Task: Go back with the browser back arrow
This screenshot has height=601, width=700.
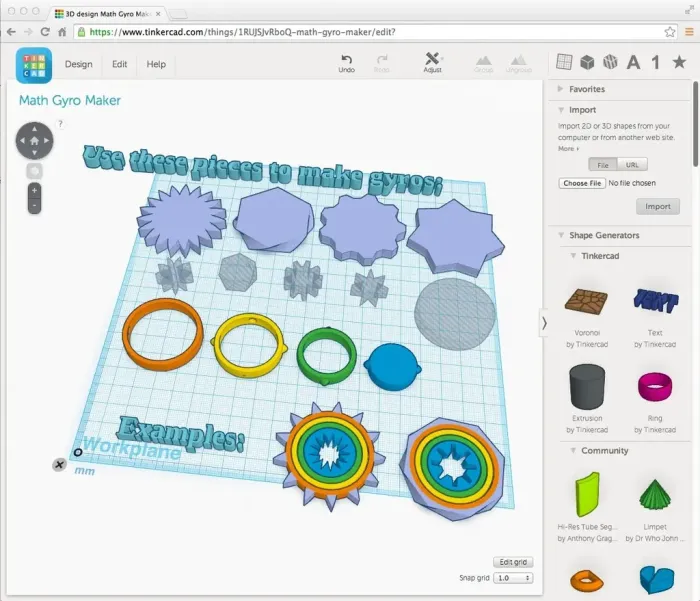Action: coord(11,32)
